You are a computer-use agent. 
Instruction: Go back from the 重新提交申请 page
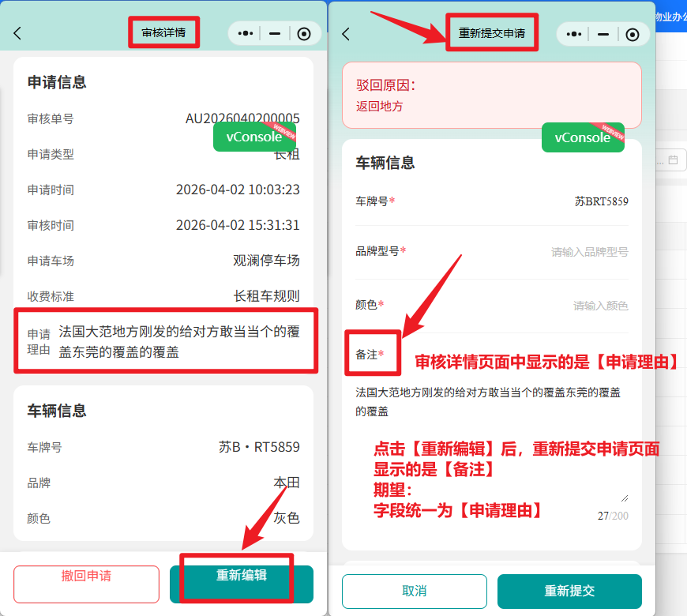(x=345, y=34)
